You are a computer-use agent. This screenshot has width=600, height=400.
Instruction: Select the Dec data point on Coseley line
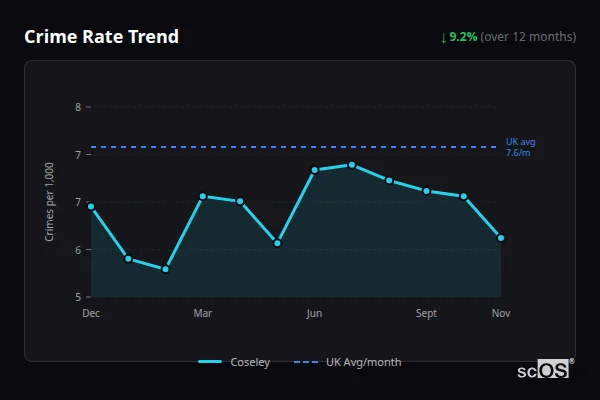pos(91,207)
